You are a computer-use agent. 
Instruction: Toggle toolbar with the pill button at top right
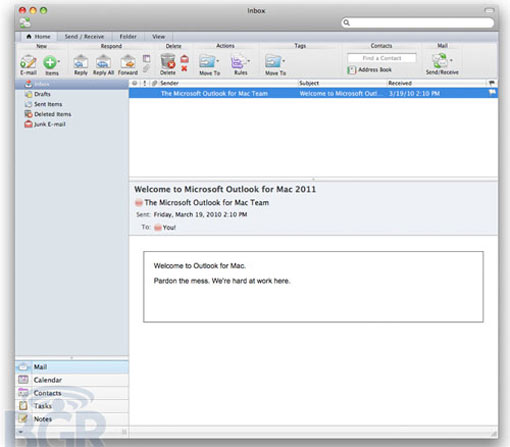point(489,11)
